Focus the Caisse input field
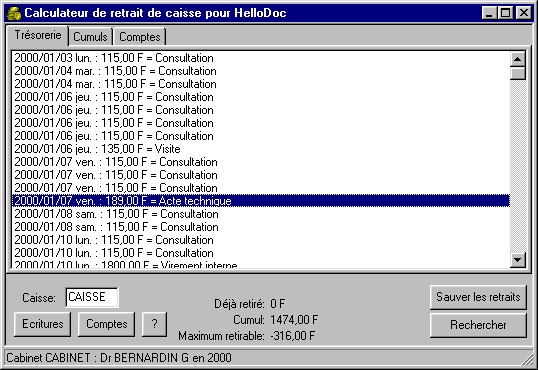 coord(92,297)
